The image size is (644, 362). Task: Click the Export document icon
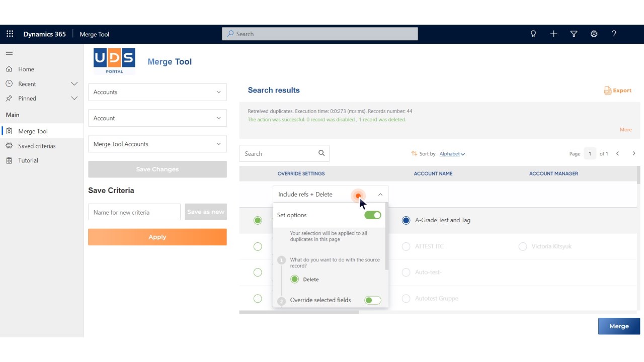608,90
